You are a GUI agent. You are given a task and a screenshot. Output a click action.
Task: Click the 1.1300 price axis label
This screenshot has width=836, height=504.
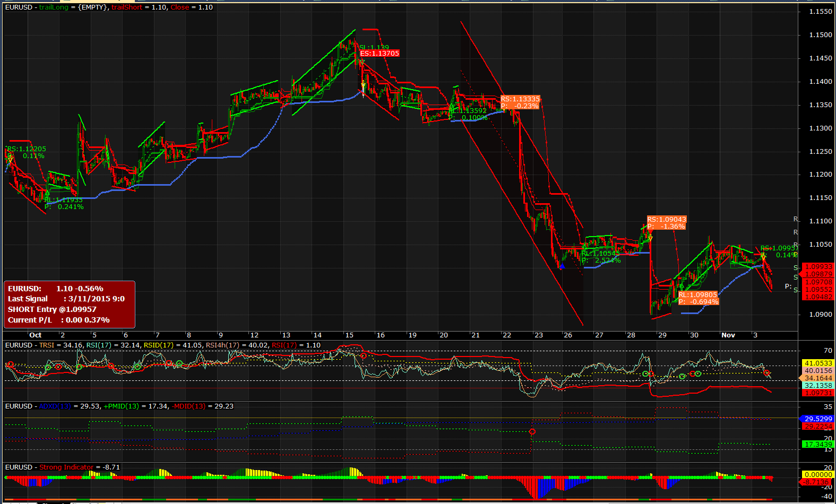pos(821,128)
